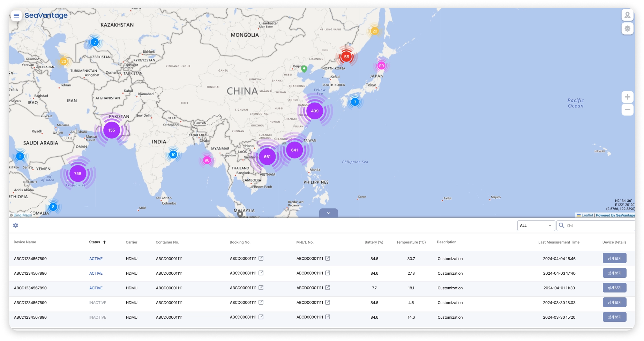This screenshot has width=644, height=341.
Task: Collapse the map with the chevron tab
Action: coord(329,213)
